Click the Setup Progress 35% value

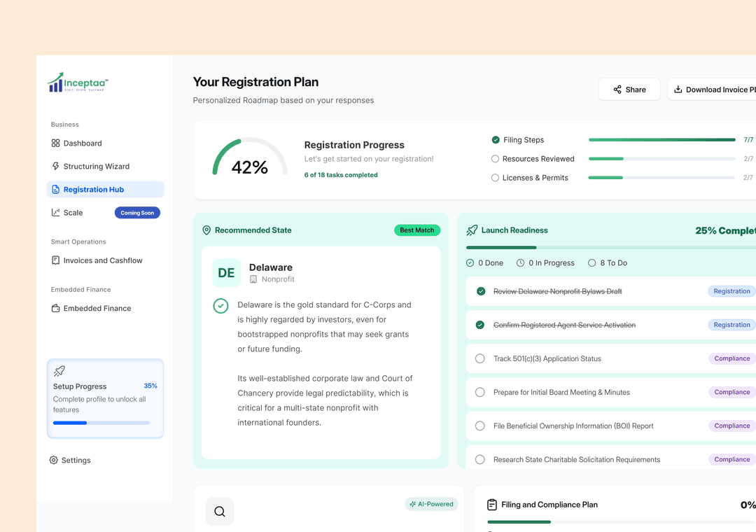[x=150, y=386]
